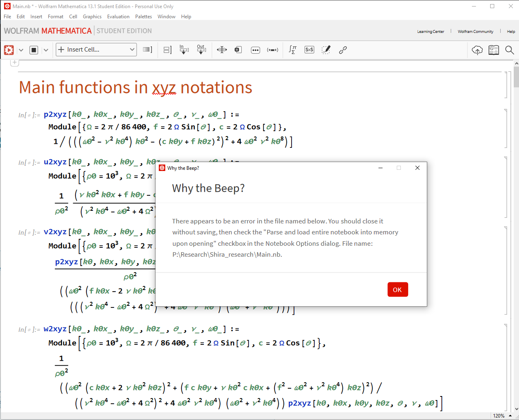Click the Why the Beep? dialog heading
Screen dimensions: 519x420
pyautogui.click(x=208, y=188)
